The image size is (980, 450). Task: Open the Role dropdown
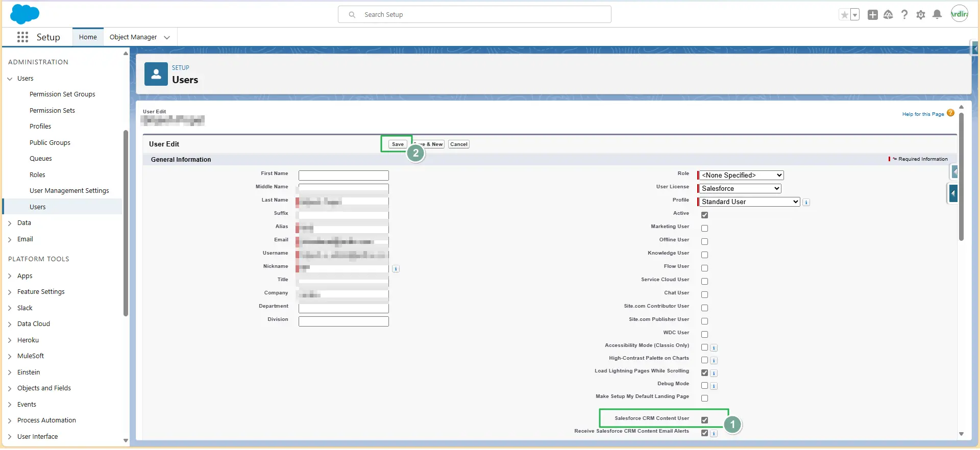741,176
